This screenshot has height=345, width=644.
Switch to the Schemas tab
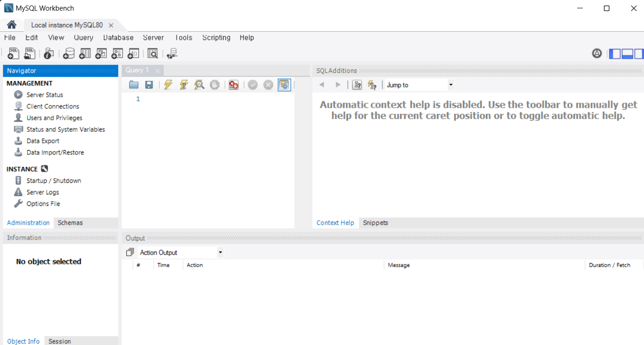[70, 223]
